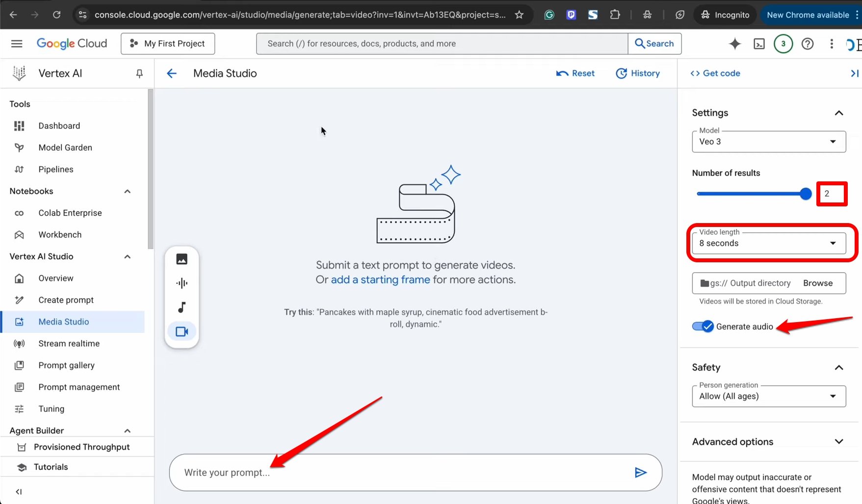Viewport: 862px width, 504px height.
Task: Open the help question mark icon
Action: (x=807, y=44)
